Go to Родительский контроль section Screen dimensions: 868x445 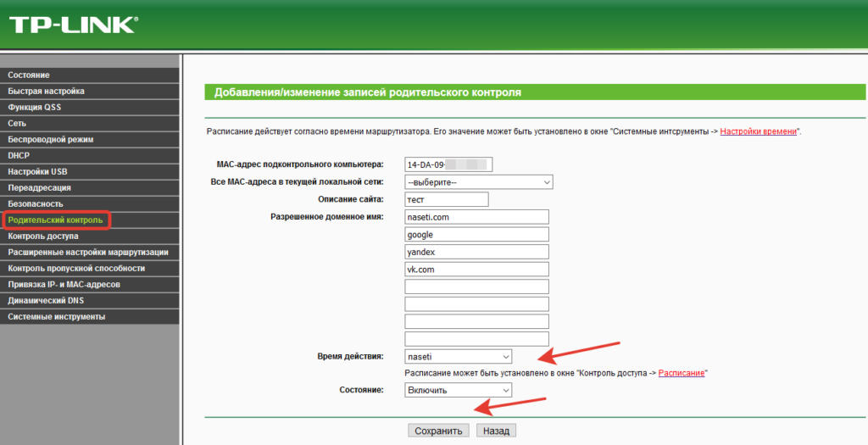tap(56, 220)
